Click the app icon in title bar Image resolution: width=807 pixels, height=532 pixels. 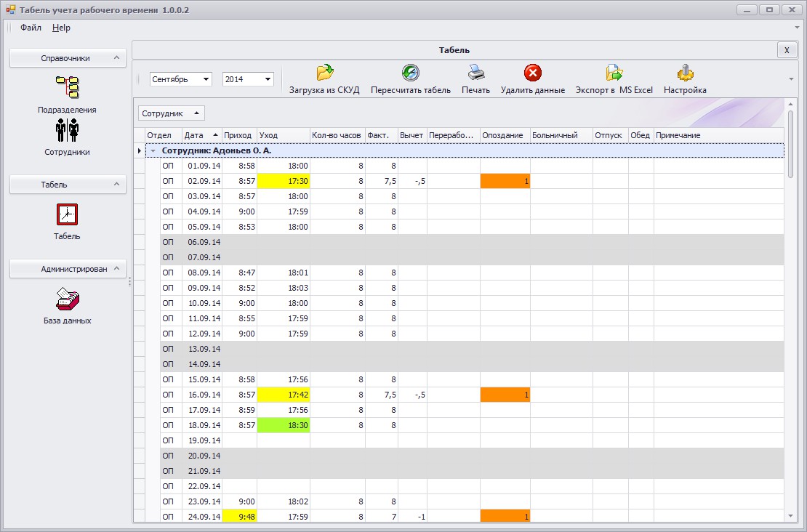[10, 9]
